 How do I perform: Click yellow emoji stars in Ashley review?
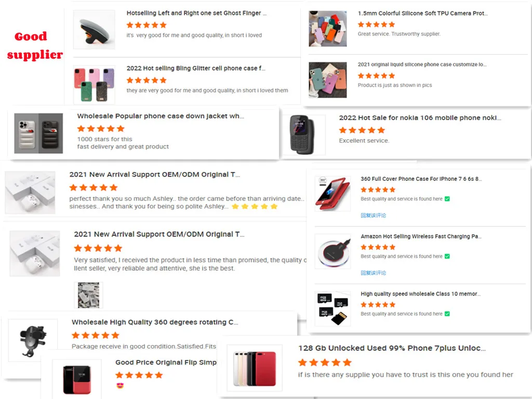point(255,207)
